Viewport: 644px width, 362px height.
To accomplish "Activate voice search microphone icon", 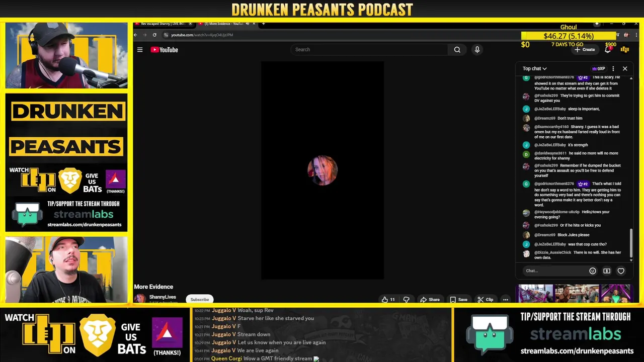I will coord(477,50).
